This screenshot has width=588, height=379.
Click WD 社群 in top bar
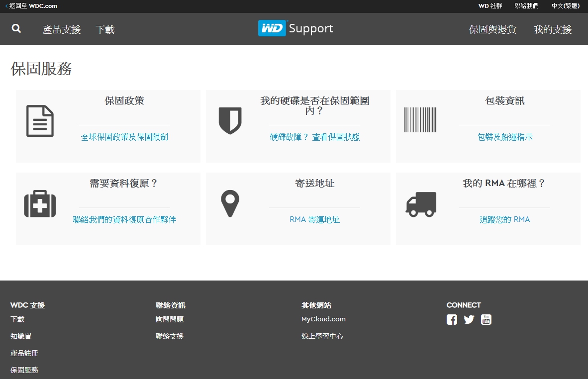[490, 6]
